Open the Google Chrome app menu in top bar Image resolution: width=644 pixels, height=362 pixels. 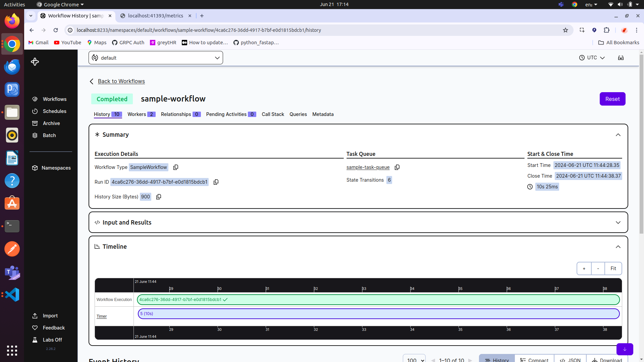click(60, 4)
